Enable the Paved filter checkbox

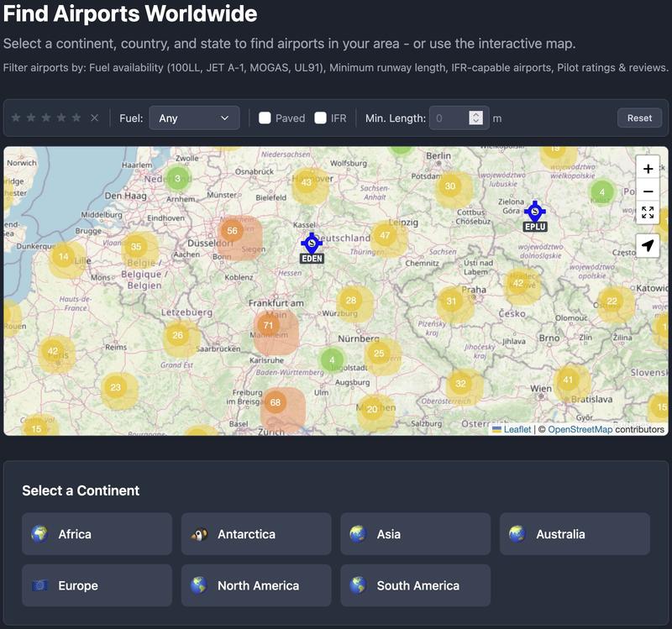[265, 118]
